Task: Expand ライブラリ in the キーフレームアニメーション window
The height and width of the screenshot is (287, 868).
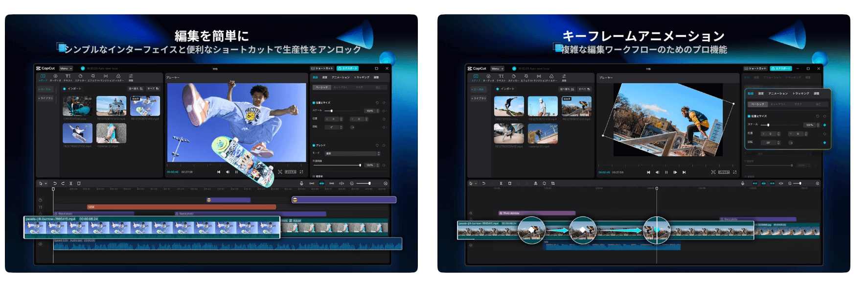Action: (x=480, y=98)
